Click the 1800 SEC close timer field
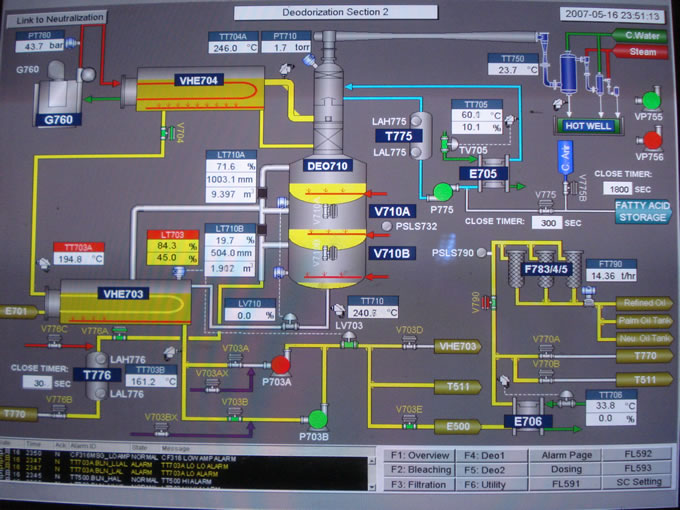This screenshot has width=680, height=510. pyautogui.click(x=618, y=188)
